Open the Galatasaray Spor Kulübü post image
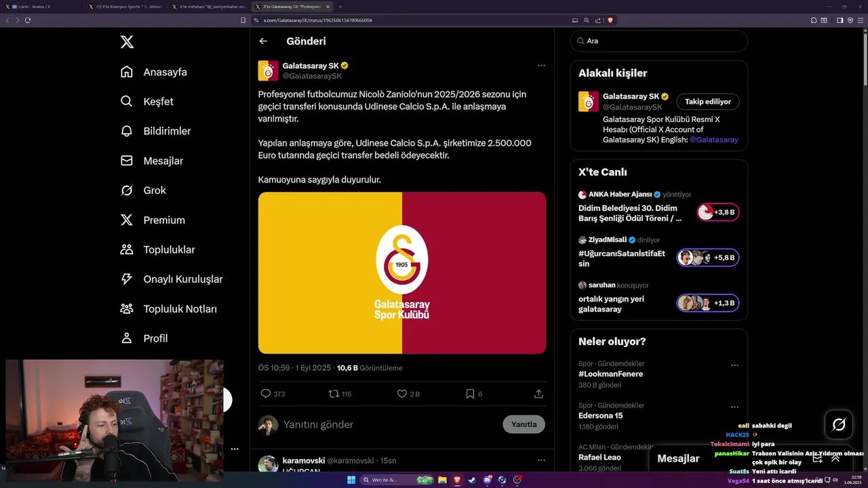The image size is (868, 488). 402,272
